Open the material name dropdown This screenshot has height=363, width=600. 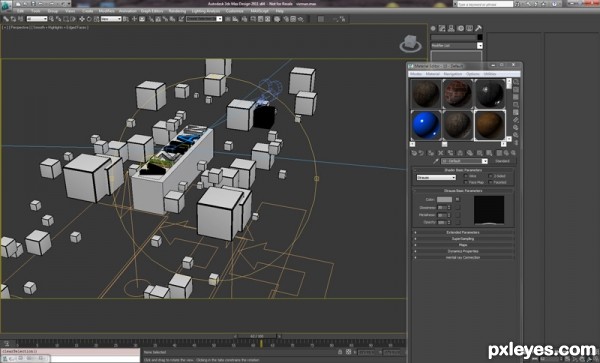tap(464, 161)
